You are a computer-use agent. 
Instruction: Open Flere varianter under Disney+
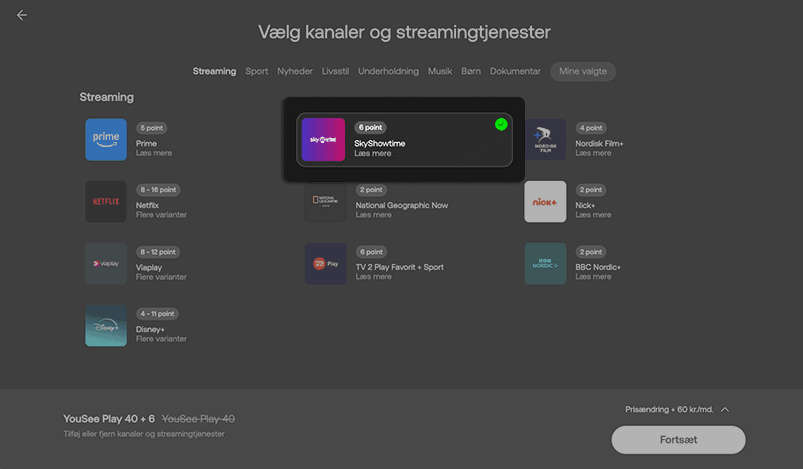coord(161,339)
